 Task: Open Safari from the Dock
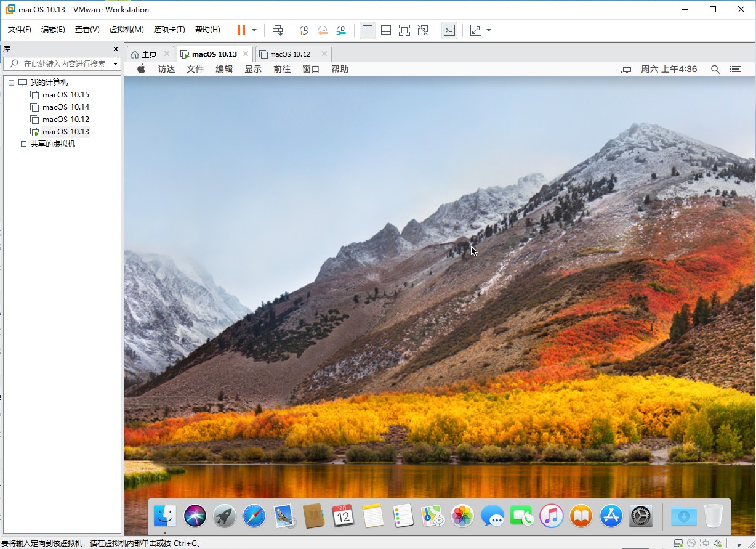point(254,516)
